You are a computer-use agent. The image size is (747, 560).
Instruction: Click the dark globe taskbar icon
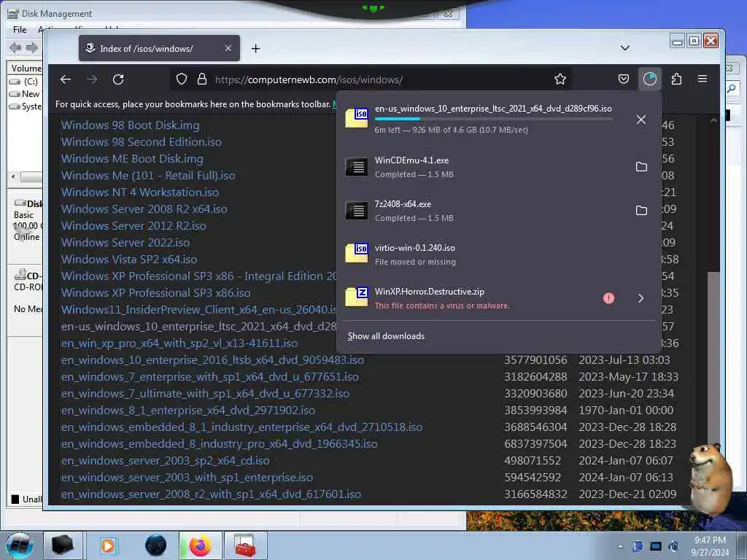coord(155,545)
